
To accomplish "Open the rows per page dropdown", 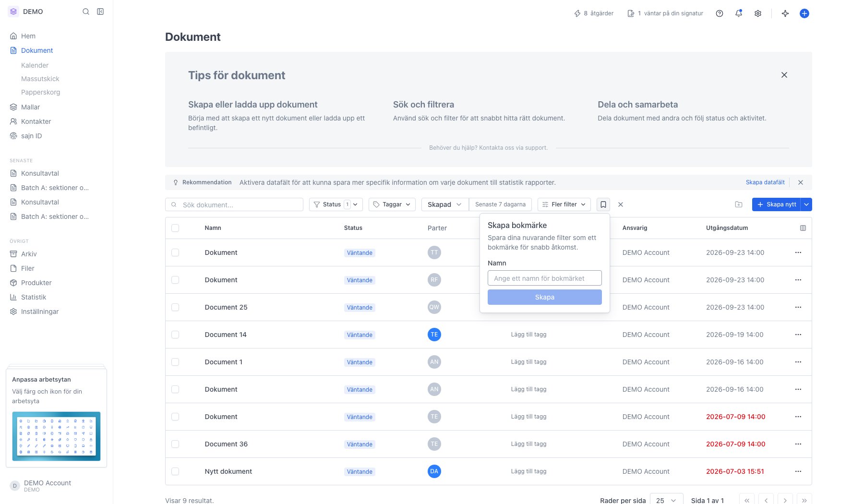I will click(x=666, y=500).
